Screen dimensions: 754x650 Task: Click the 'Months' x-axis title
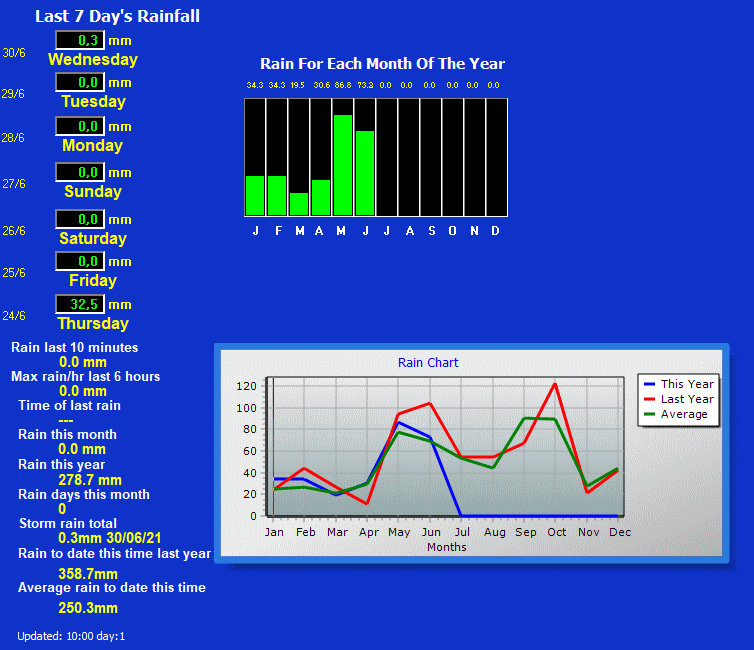[x=447, y=547]
